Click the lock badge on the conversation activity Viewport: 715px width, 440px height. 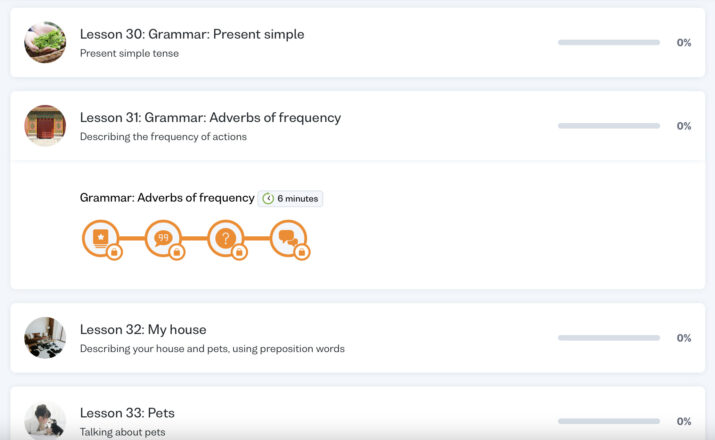point(301,252)
